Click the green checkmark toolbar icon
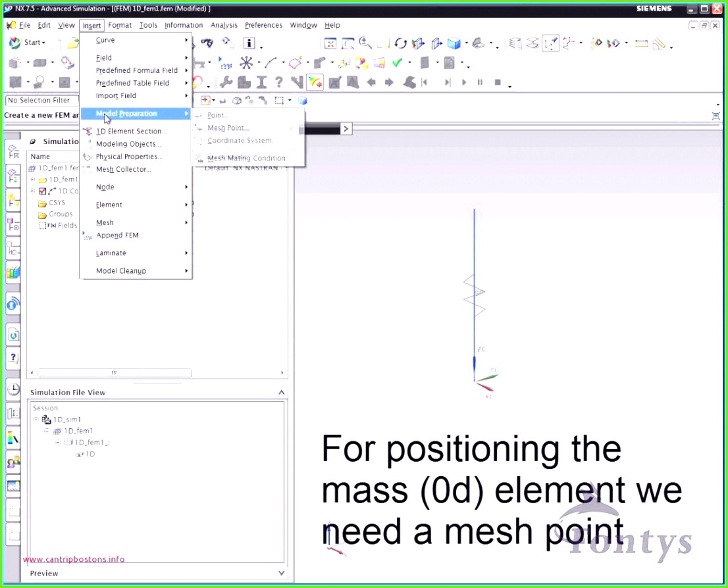The height and width of the screenshot is (588, 728). (397, 62)
